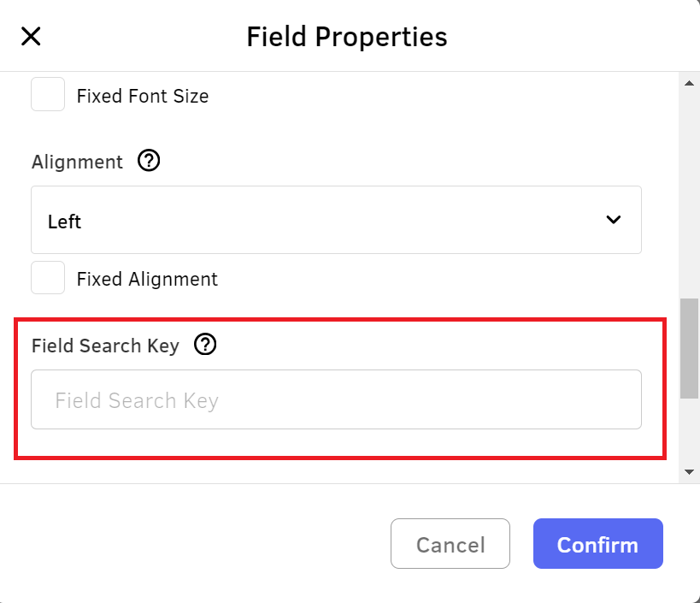Screen dimensions: 700x603
Task: Confirm the field properties
Action: pyautogui.click(x=598, y=544)
